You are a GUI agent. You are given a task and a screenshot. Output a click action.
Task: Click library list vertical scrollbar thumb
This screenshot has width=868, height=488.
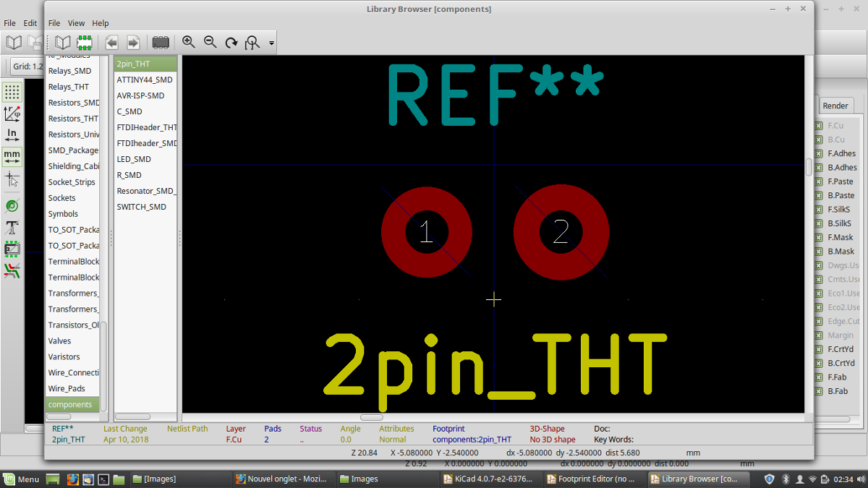103,367
